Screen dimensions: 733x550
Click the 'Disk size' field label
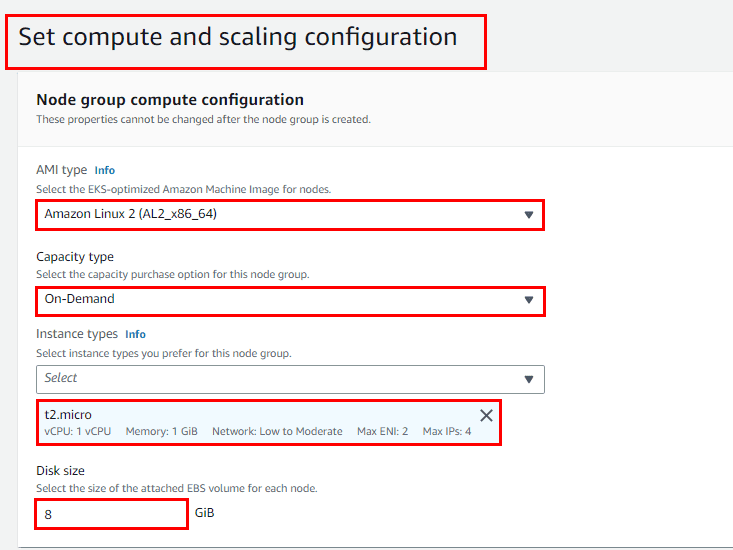60,471
